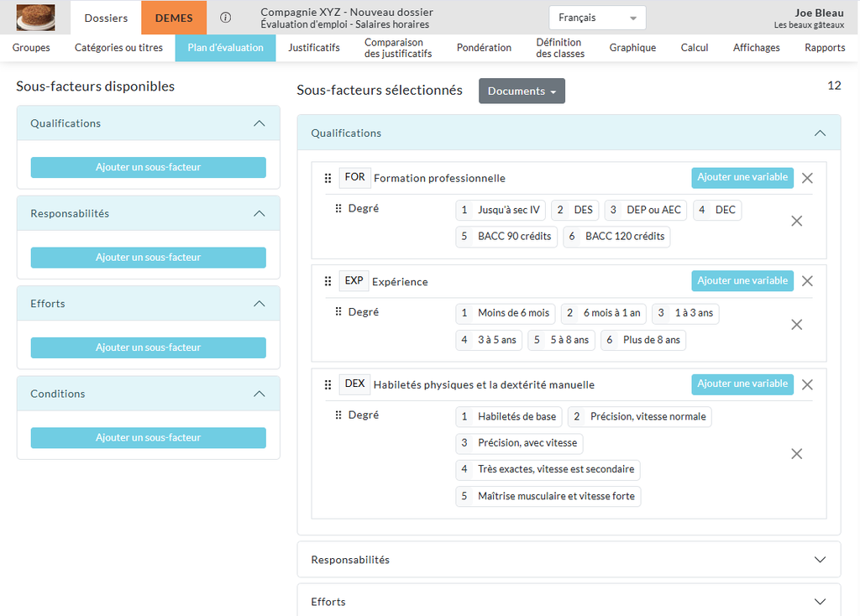The height and width of the screenshot is (616, 860).
Task: Open the Français language dropdown
Action: (x=597, y=18)
